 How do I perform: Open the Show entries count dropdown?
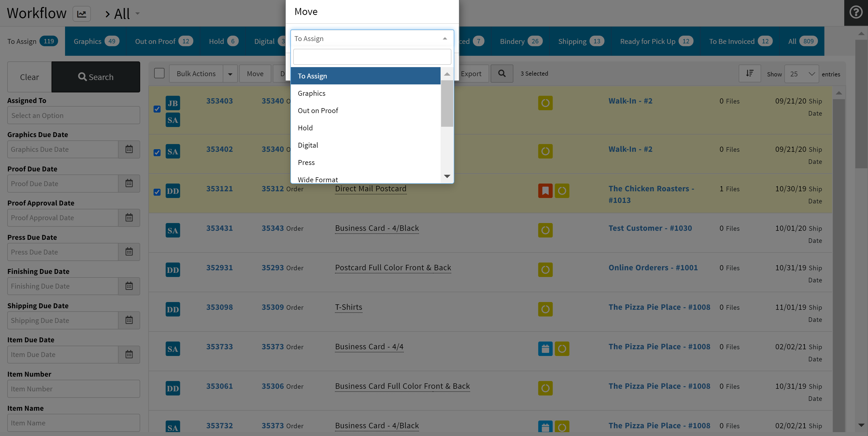coord(801,74)
